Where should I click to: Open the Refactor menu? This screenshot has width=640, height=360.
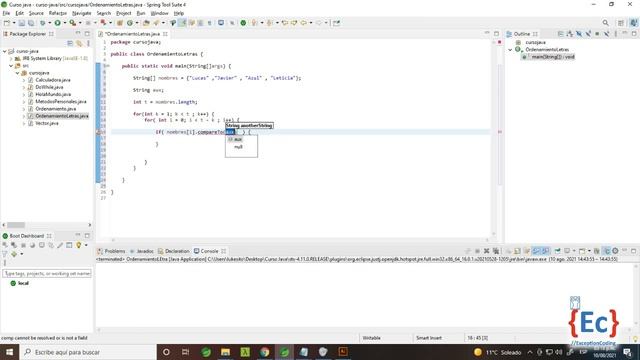click(x=58, y=13)
